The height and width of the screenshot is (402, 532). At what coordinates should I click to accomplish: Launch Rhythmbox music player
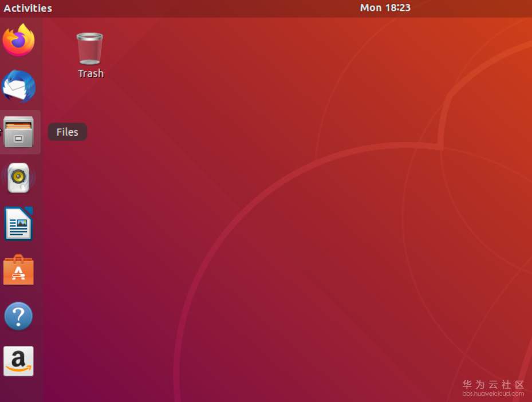point(19,178)
